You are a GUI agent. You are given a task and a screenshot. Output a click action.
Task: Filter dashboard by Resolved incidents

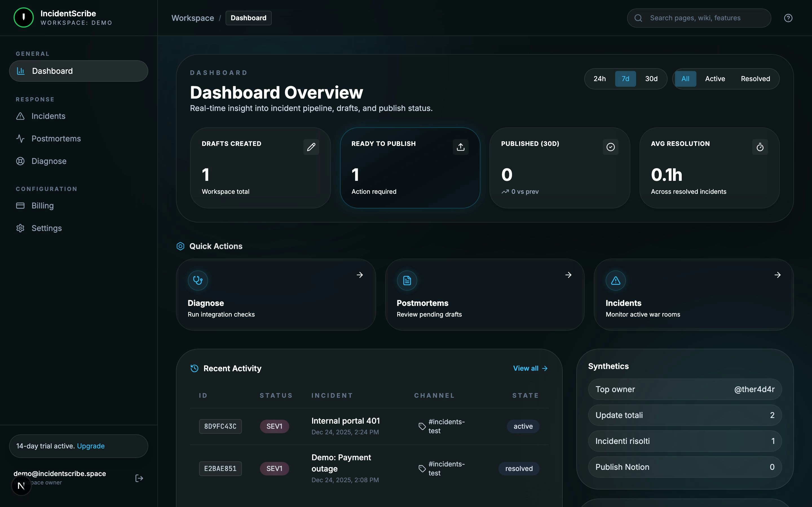point(755,79)
